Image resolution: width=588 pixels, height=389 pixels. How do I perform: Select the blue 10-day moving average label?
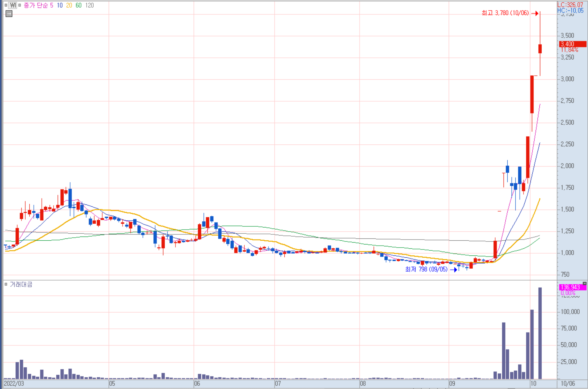(x=60, y=5)
